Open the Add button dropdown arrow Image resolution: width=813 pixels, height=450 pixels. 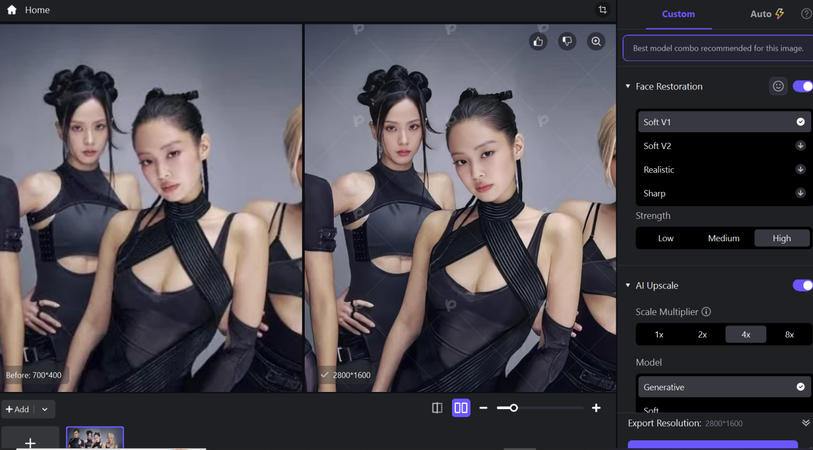click(x=45, y=409)
